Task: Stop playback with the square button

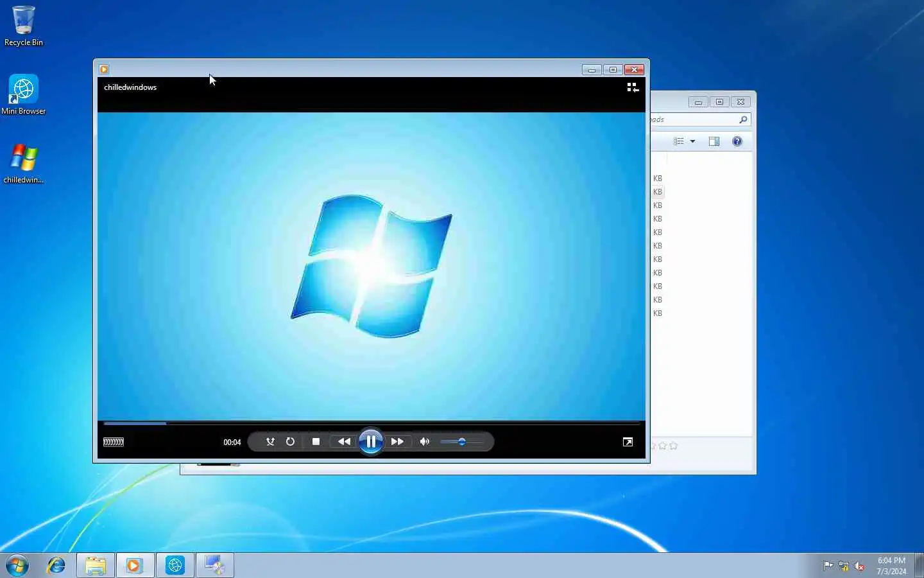Action: tap(316, 441)
